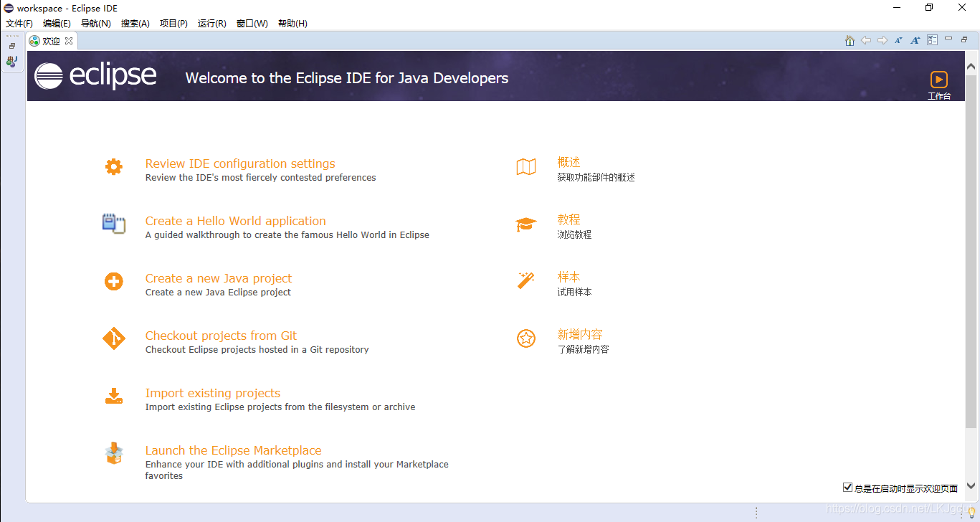Click the text 'Checkout Eclipse projects hosted in a Git repository'
The image size is (980, 522).
coord(257,350)
